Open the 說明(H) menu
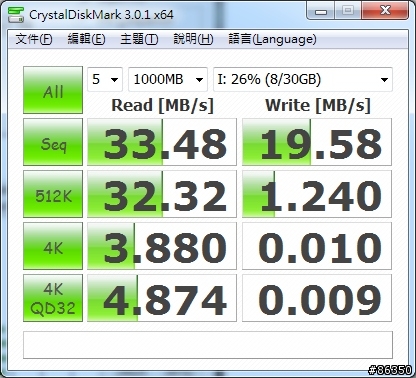Viewport: 416px width, 378px height. coord(193,39)
